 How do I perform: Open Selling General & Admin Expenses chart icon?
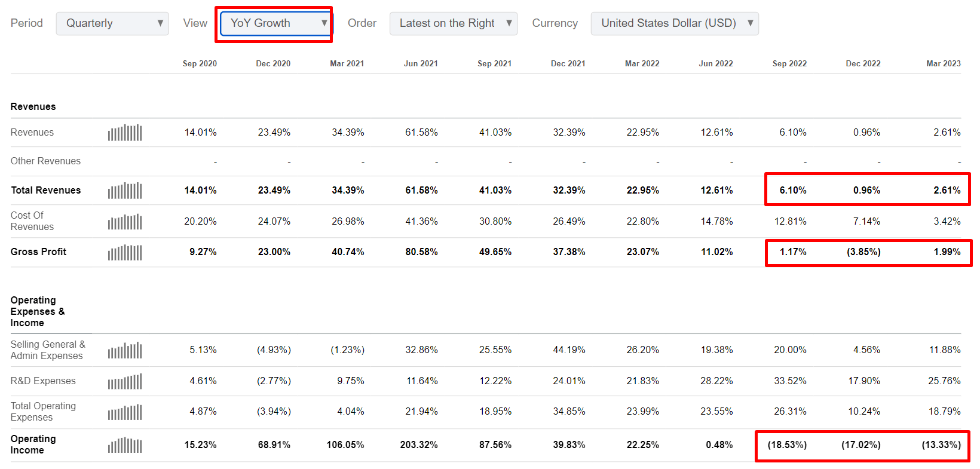point(125,350)
